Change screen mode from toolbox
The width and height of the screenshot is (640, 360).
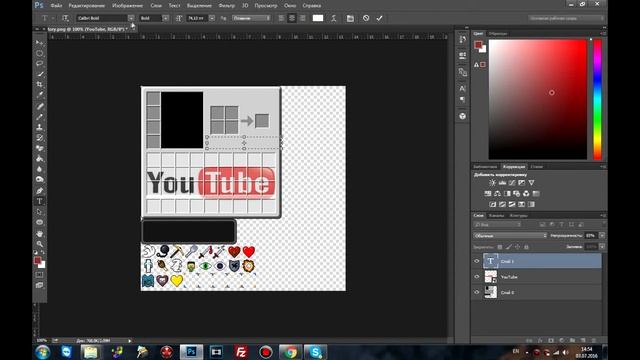[x=40, y=285]
